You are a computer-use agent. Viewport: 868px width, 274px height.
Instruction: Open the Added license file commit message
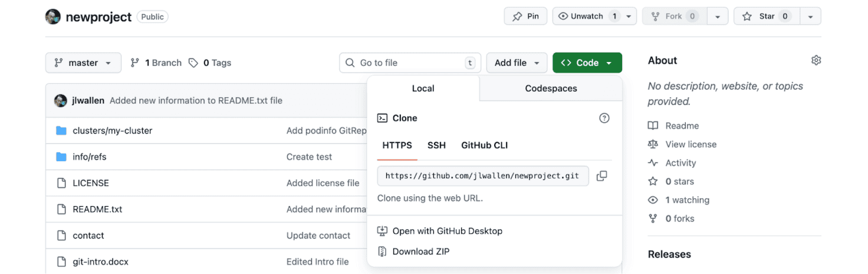coord(323,183)
